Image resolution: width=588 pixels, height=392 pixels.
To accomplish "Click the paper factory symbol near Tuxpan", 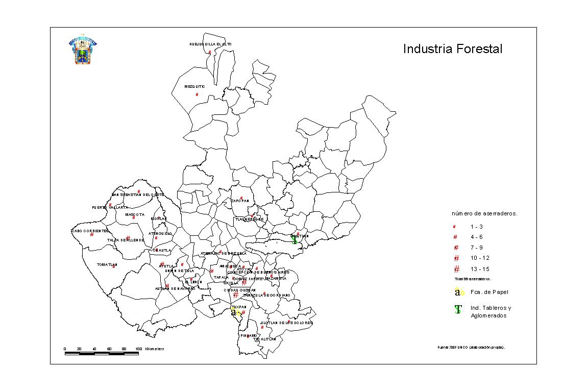I will [236, 312].
